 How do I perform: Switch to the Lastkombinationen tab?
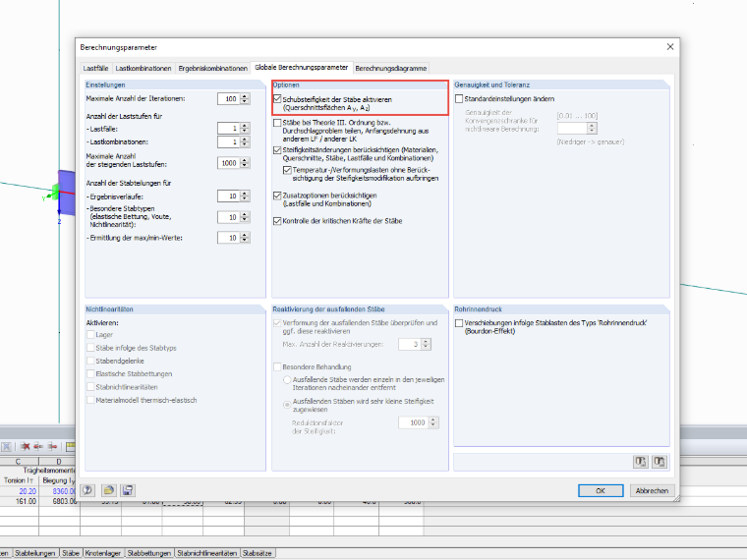tap(144, 68)
